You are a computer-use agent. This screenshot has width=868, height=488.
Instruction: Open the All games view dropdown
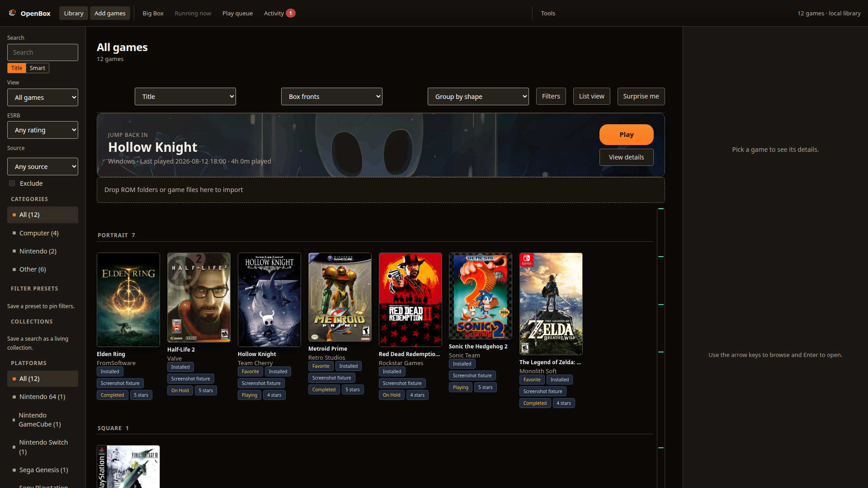tap(42, 98)
